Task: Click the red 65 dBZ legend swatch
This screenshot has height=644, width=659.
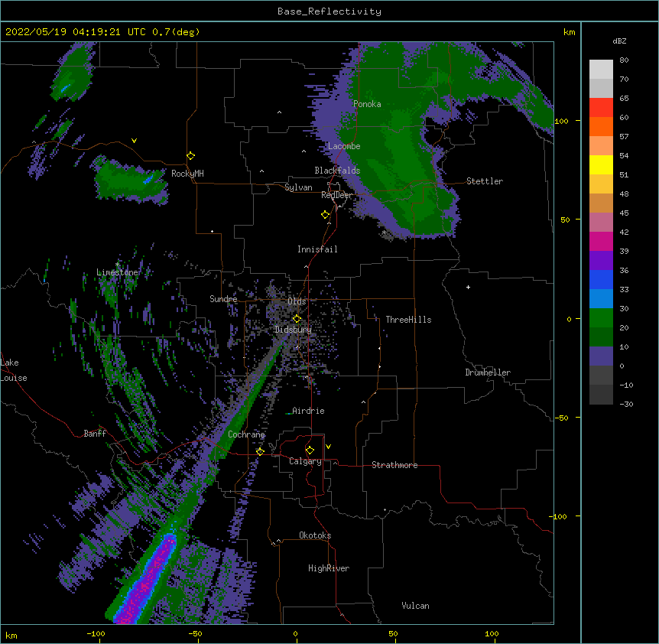Action: coord(601,107)
